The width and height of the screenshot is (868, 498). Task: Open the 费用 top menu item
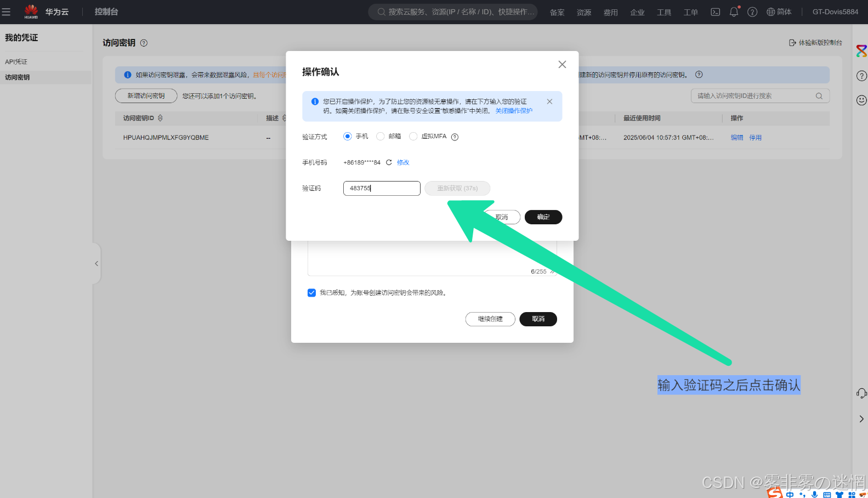pos(610,12)
